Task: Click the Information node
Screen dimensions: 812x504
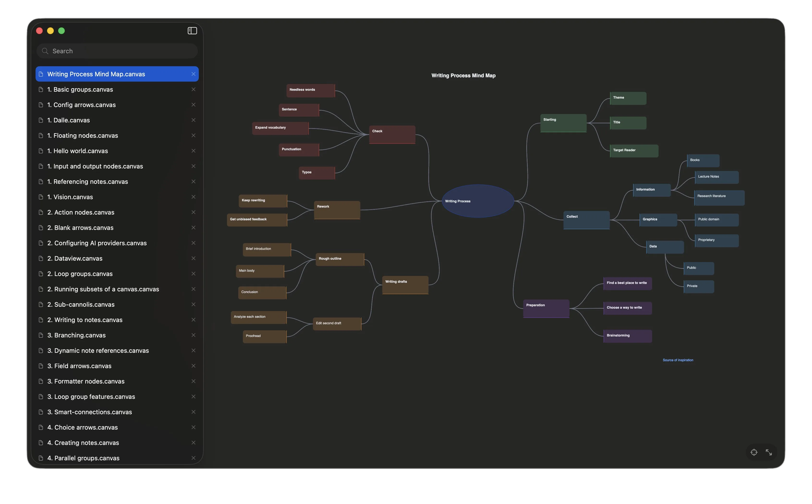Action: coord(652,190)
